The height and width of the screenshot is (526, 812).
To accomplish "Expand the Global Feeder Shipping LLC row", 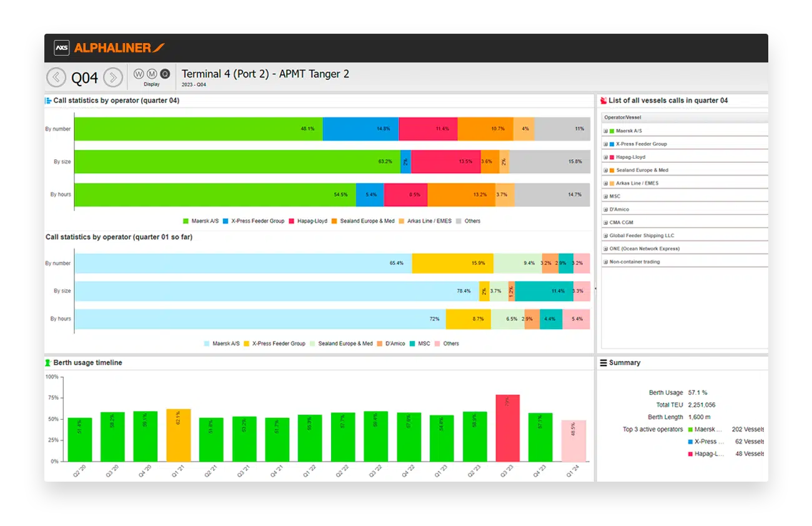I will point(605,236).
